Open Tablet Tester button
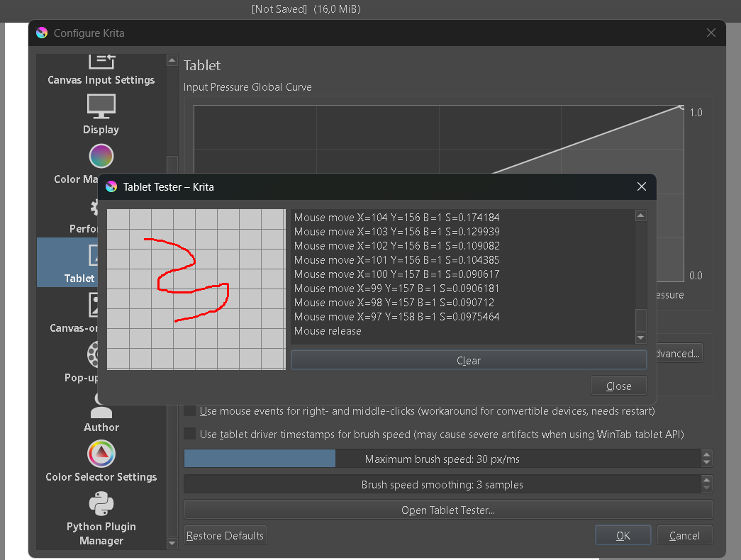The width and height of the screenshot is (741, 560). (448, 510)
